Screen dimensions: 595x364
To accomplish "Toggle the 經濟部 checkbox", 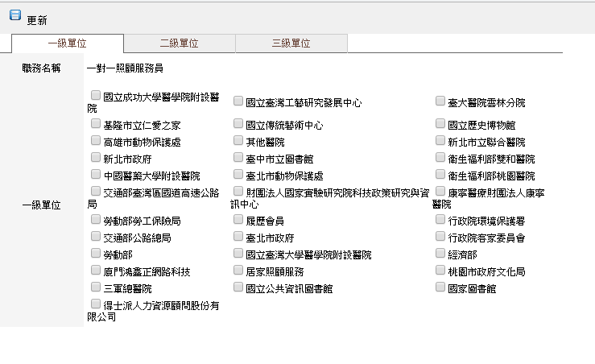I will [440, 254].
